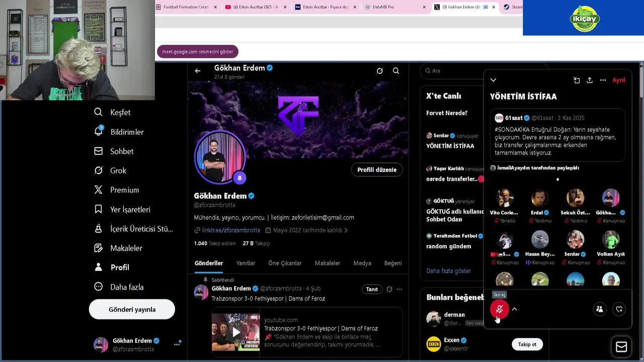Open Yer İşaretleri bookmarks
The image size is (644, 362).
[122, 209]
